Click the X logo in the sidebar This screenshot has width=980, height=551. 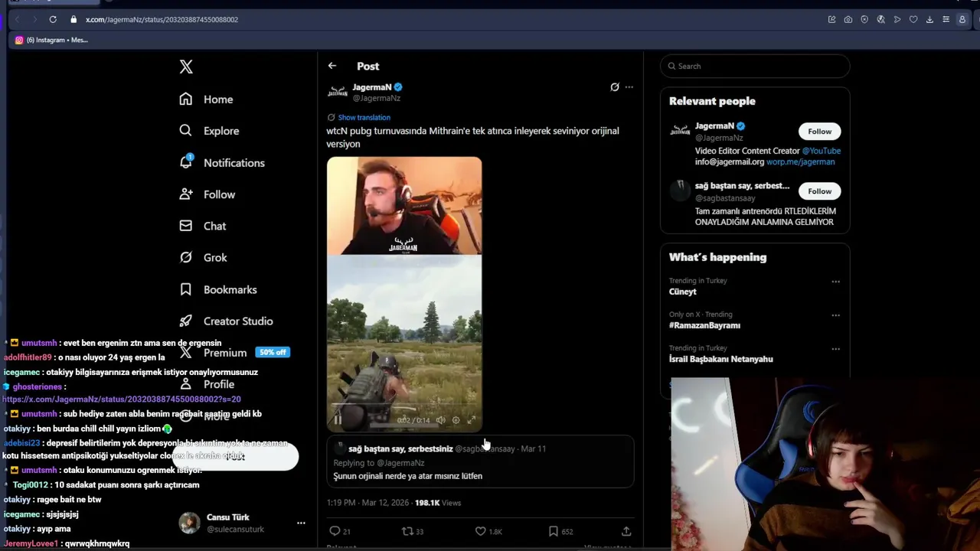186,67
